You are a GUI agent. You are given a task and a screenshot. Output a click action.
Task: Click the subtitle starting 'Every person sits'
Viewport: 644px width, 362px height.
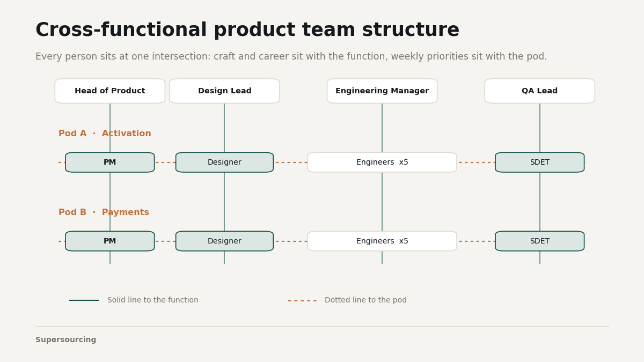291,57
